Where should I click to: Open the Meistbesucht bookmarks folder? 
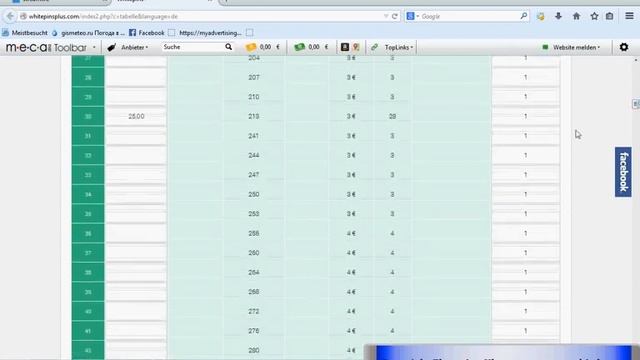pyautogui.click(x=25, y=33)
